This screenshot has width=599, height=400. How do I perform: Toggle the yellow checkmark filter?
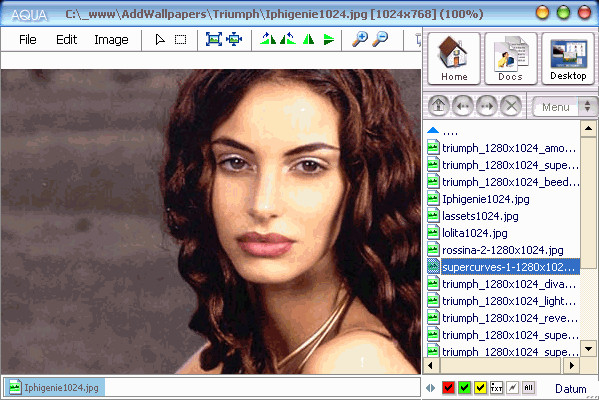(480, 388)
